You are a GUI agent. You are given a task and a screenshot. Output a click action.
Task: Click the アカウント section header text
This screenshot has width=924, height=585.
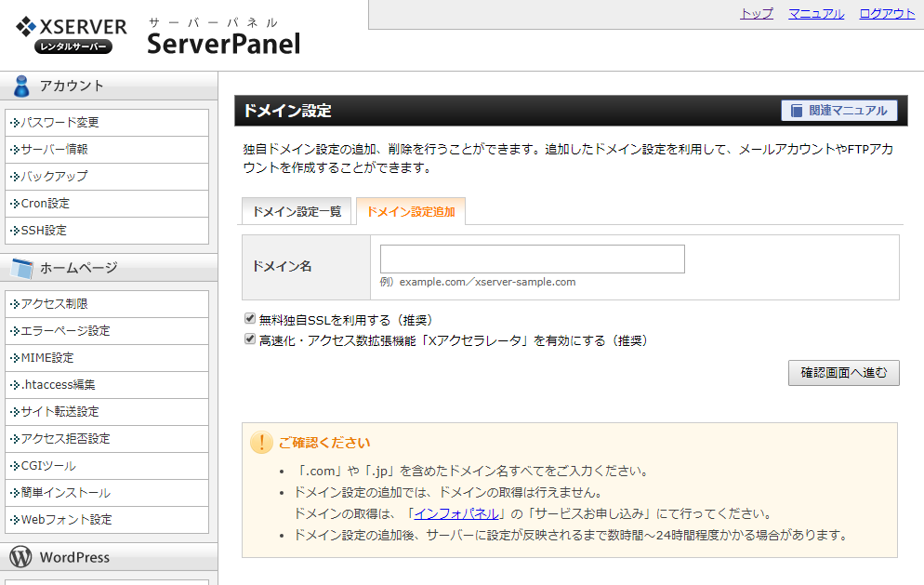tap(72, 86)
